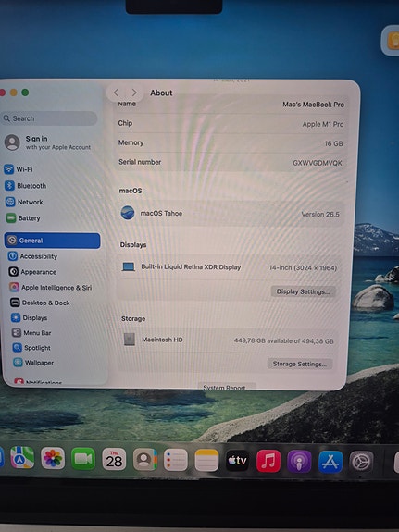The image size is (399, 532).
Task: Select the Name row Mac's MacBook Pro
Action: pyautogui.click(x=231, y=105)
